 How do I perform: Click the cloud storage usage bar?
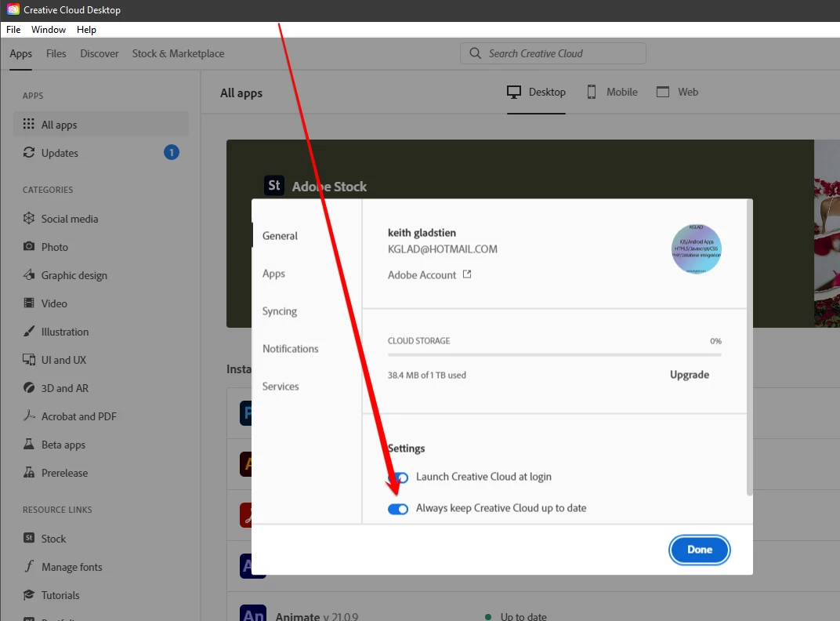pos(555,354)
